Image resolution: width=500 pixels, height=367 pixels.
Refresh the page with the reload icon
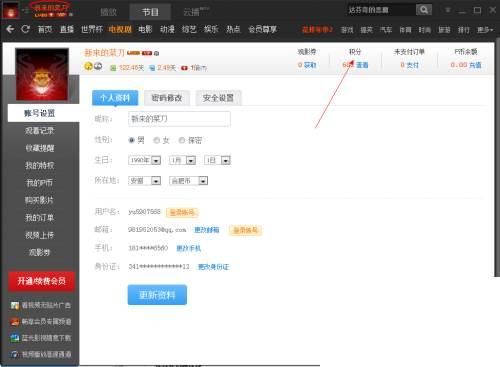pos(25,29)
